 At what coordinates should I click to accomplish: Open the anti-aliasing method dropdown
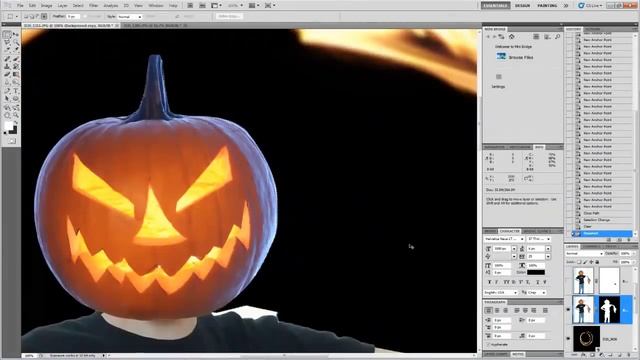(536, 293)
